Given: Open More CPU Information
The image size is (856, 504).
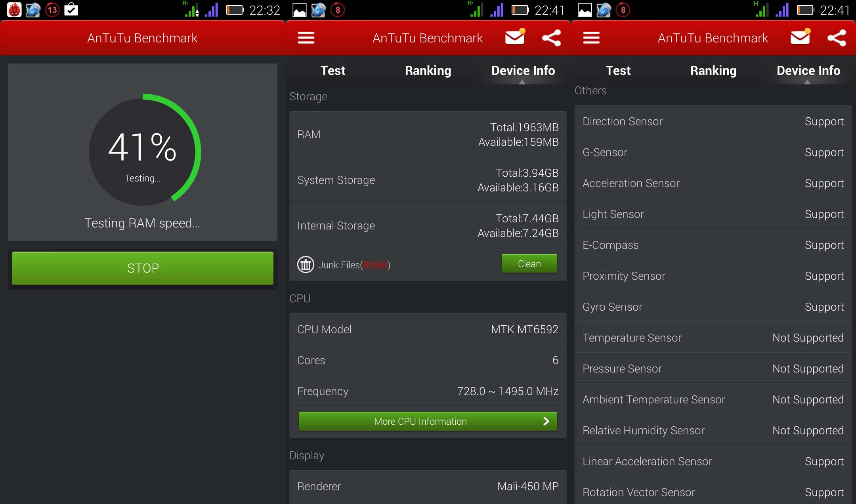Looking at the screenshot, I should tap(428, 421).
